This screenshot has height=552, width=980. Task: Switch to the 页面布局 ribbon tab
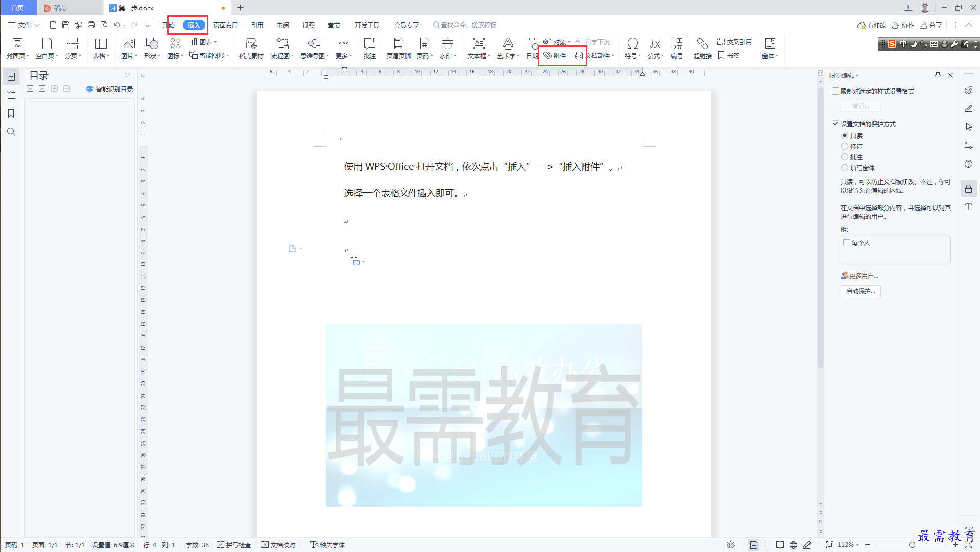point(226,25)
